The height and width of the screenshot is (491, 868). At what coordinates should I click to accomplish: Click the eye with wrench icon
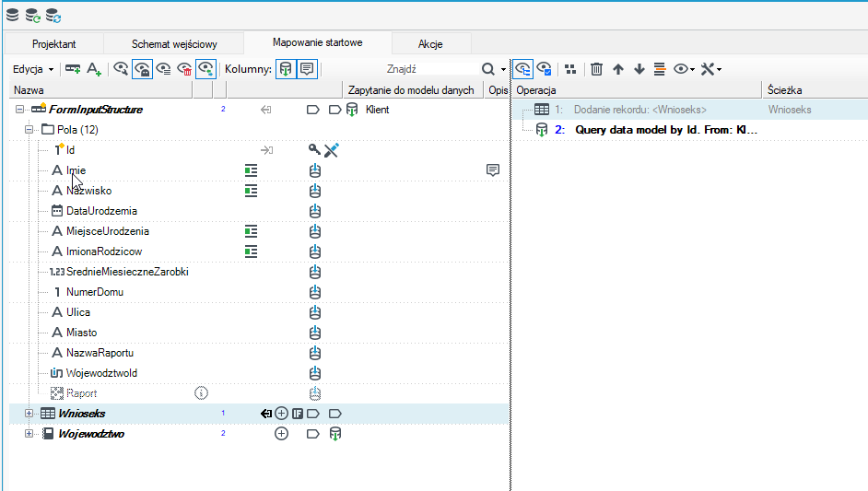(121, 69)
